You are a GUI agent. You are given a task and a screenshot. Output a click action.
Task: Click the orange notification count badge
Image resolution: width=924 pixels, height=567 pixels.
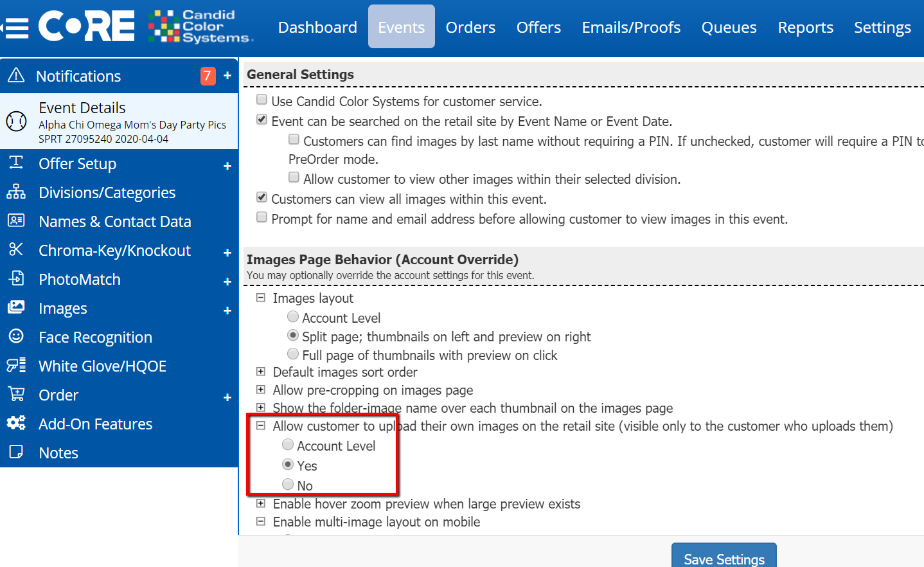coord(208,75)
